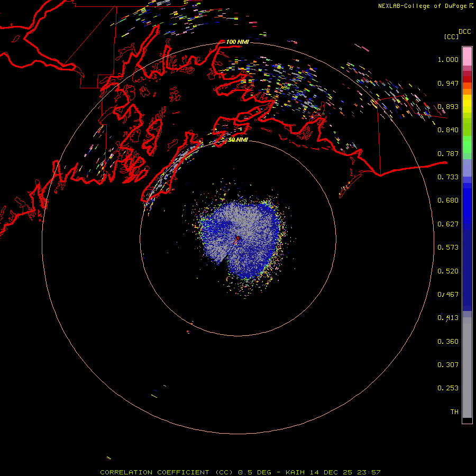Click the Correlation Coefficient KAIH title caption
The width and height of the screenshot is (476, 476).
tap(240, 472)
